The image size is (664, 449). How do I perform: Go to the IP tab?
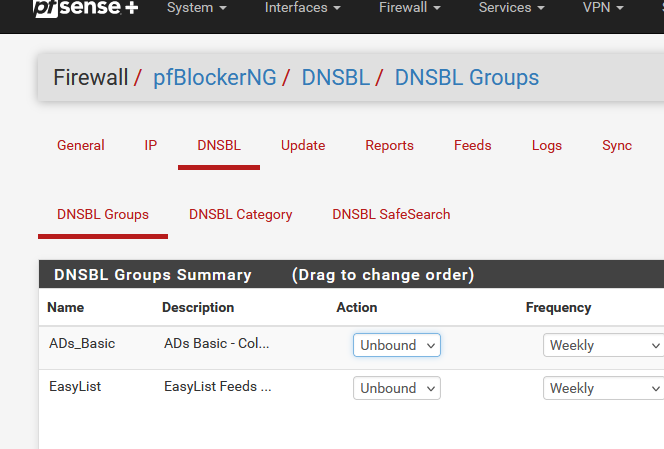coord(151,145)
